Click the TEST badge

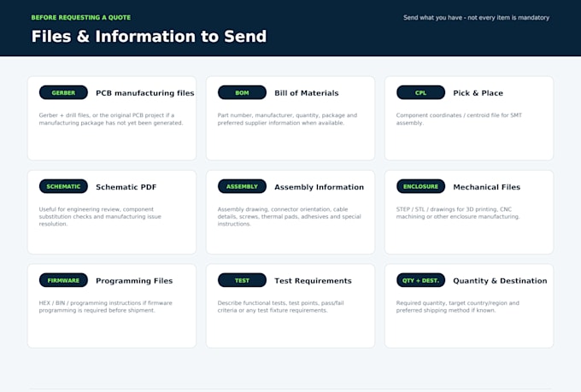[x=242, y=280]
